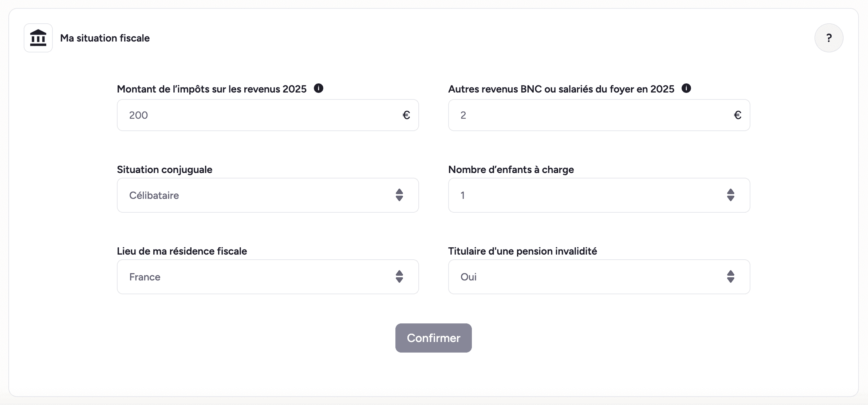Click the Titulaire d'une pension invalidité label

point(522,251)
